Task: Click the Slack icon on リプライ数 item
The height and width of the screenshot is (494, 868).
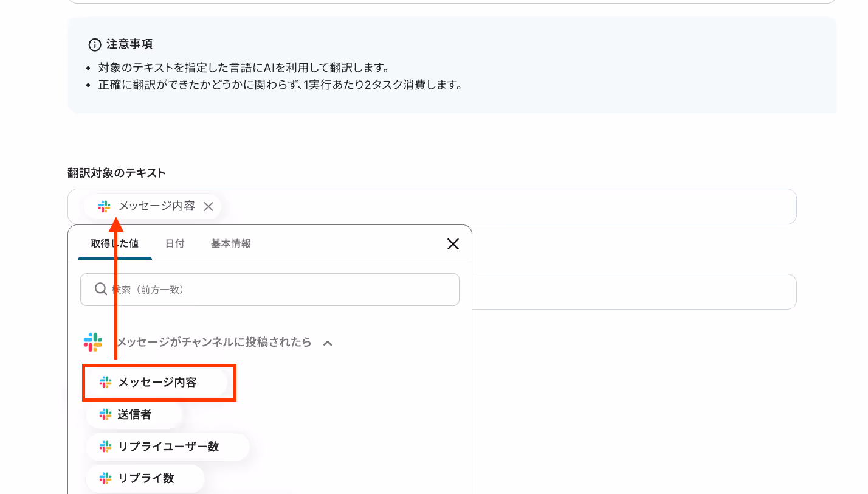Action: pyautogui.click(x=106, y=478)
